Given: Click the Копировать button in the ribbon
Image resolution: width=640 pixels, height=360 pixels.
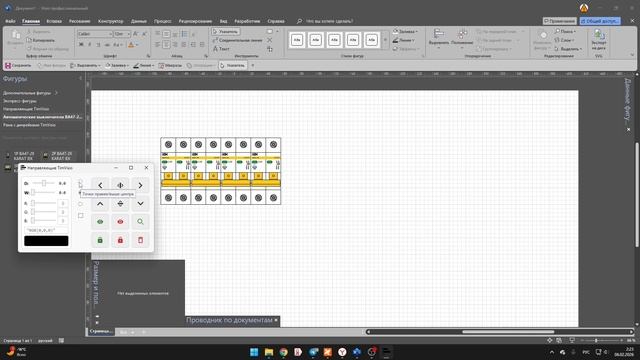Looking at the screenshot, I should [x=40, y=40].
